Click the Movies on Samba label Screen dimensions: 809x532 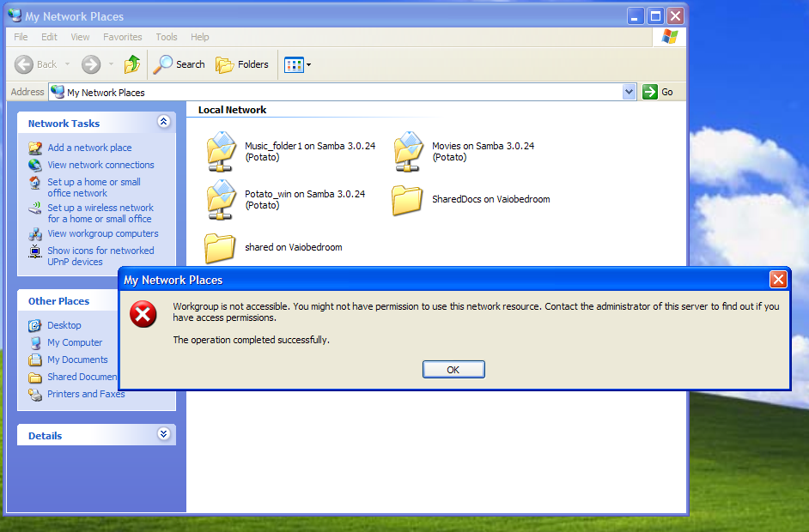pyautogui.click(x=483, y=152)
